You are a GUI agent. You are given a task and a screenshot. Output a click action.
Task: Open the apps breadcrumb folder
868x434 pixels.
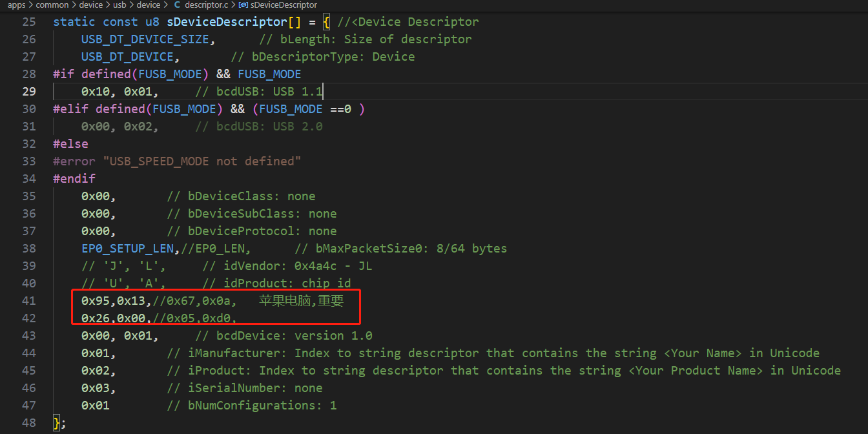click(17, 5)
